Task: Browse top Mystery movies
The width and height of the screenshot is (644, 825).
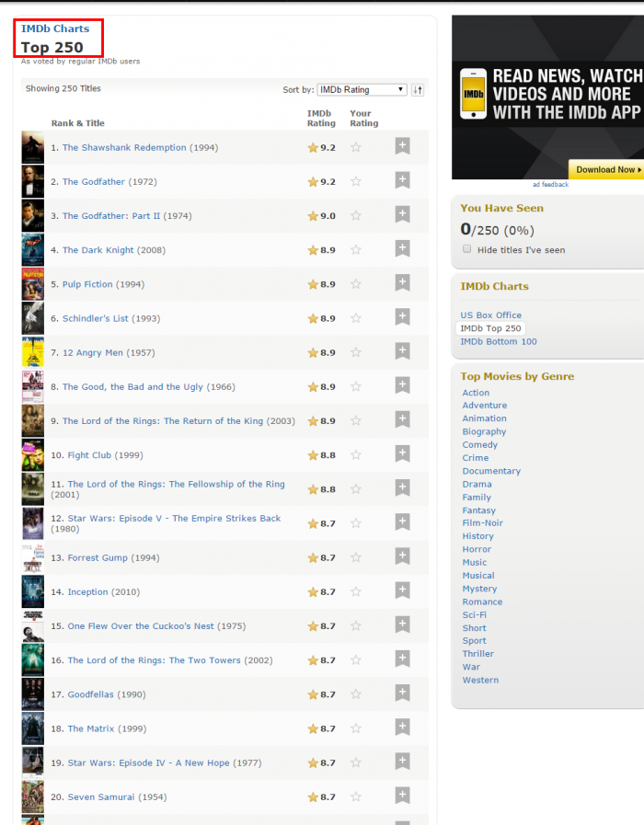Action: (x=479, y=589)
